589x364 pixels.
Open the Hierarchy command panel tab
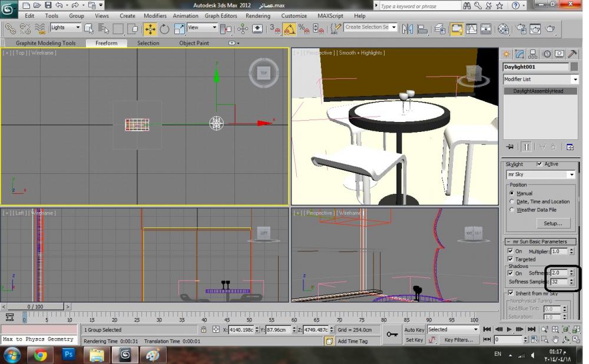click(532, 54)
